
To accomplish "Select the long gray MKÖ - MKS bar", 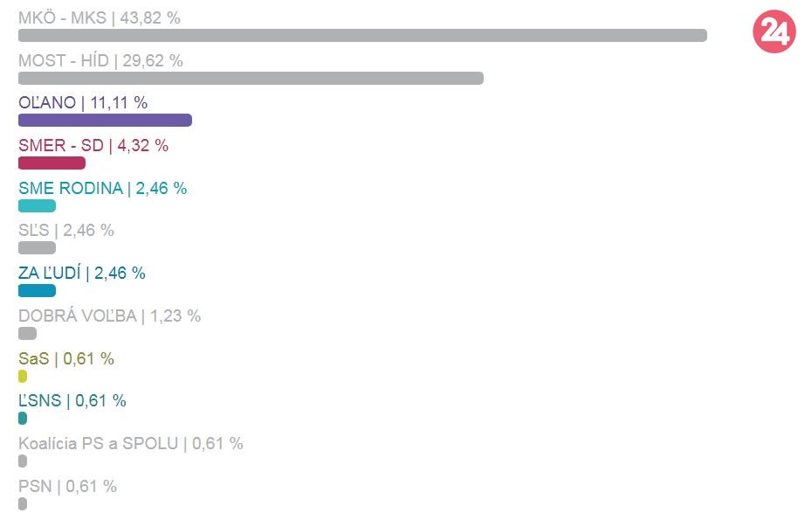I will 362,35.
